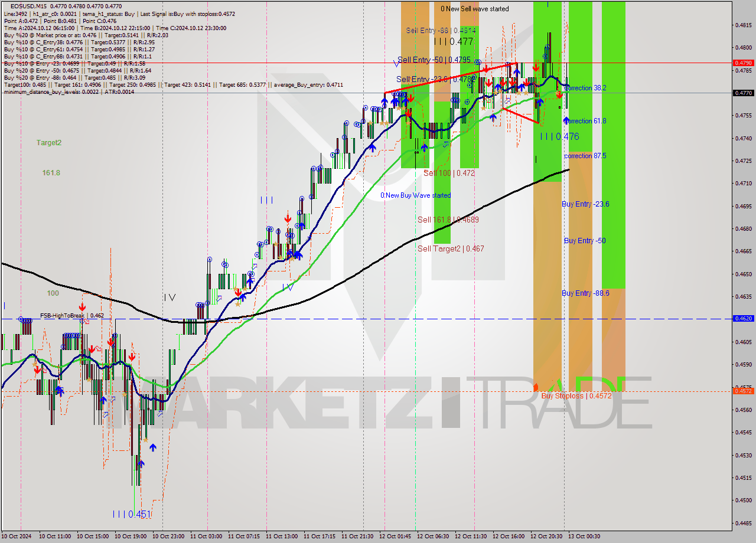The image size is (756, 543).
Task: Select the 'Sell Target2 | 0.467' label
Action: pos(451,248)
